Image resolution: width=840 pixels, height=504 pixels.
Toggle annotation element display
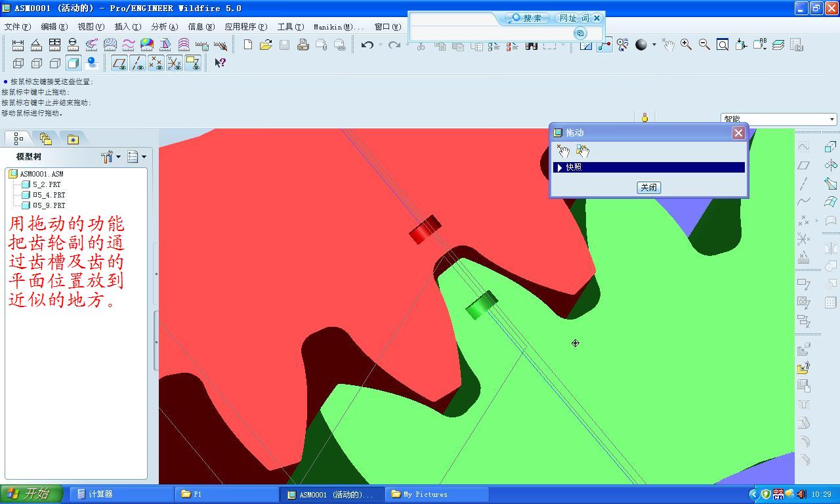(x=192, y=63)
